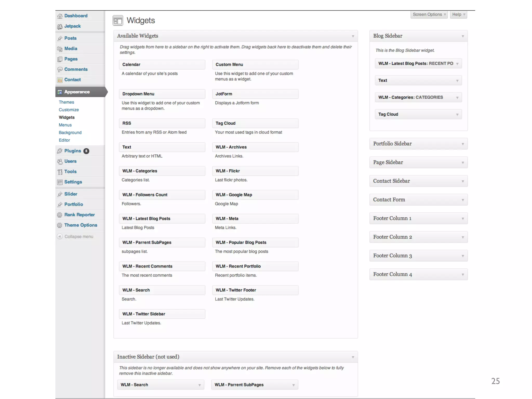Click the Comments speech bubble icon
The image size is (532, 399).
60,70
